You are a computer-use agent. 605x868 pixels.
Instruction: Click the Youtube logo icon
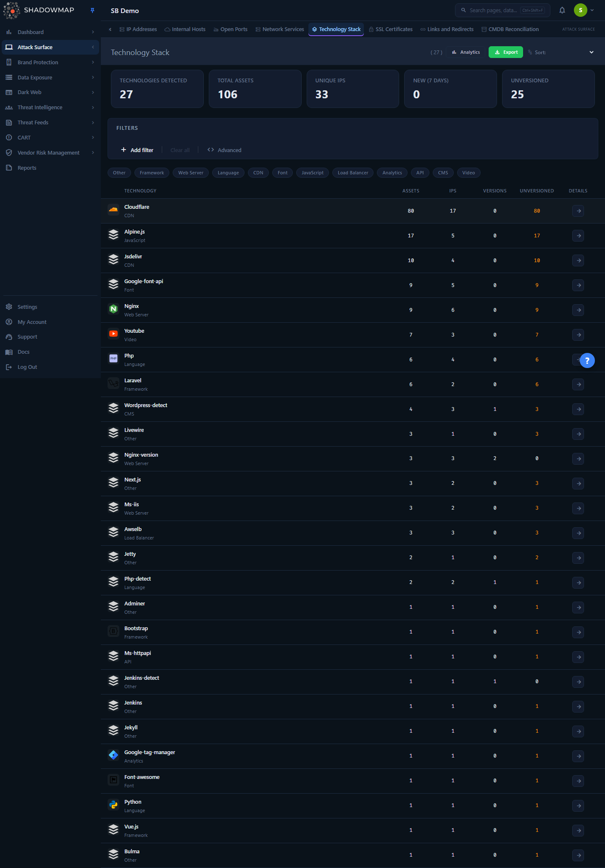pos(113,334)
